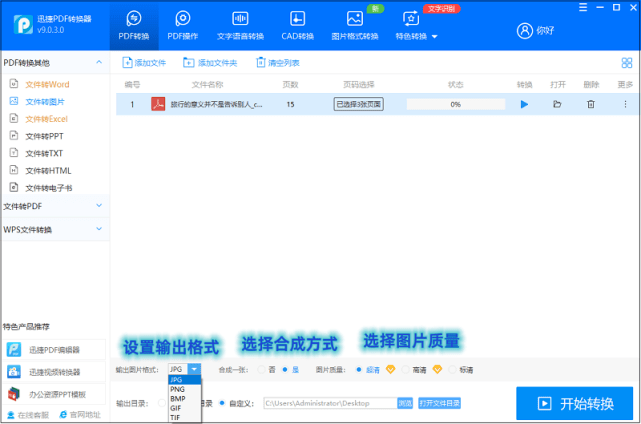Go to the CAD转换 tab
This screenshot has width=641, height=424.
(297, 25)
